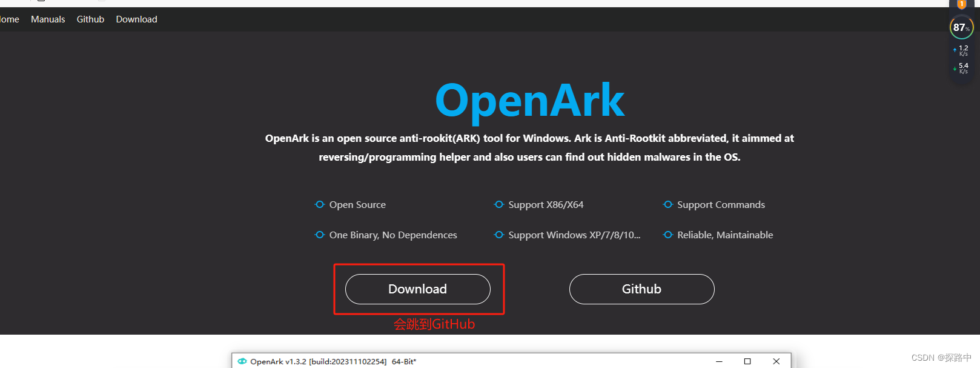Screen dimensions: 980x368
Task: Click the bullet icon beside Support Commands
Action: pyautogui.click(x=668, y=204)
